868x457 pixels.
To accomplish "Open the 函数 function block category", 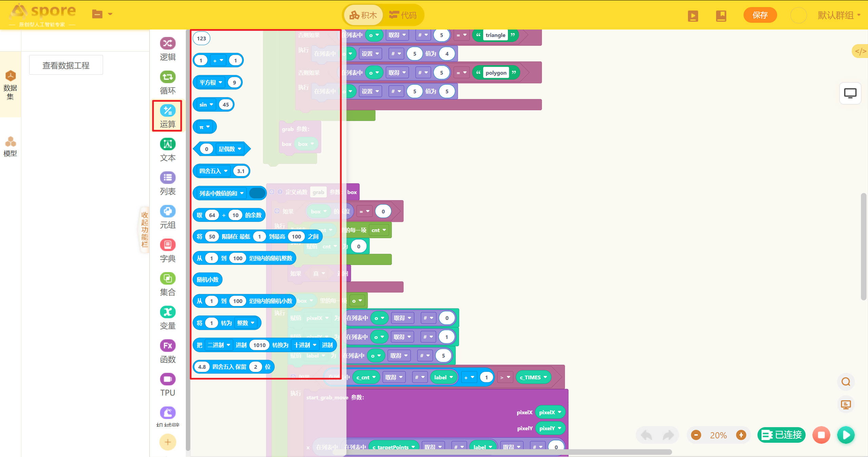I will [x=167, y=351].
